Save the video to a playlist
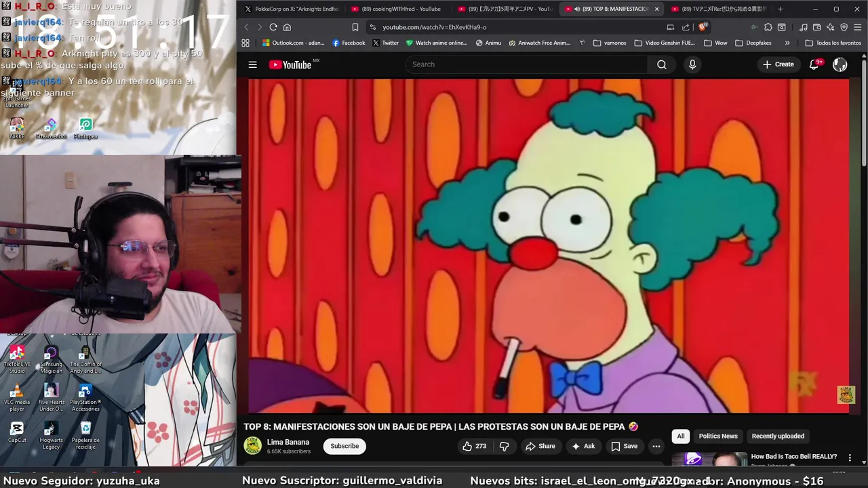 624,446
